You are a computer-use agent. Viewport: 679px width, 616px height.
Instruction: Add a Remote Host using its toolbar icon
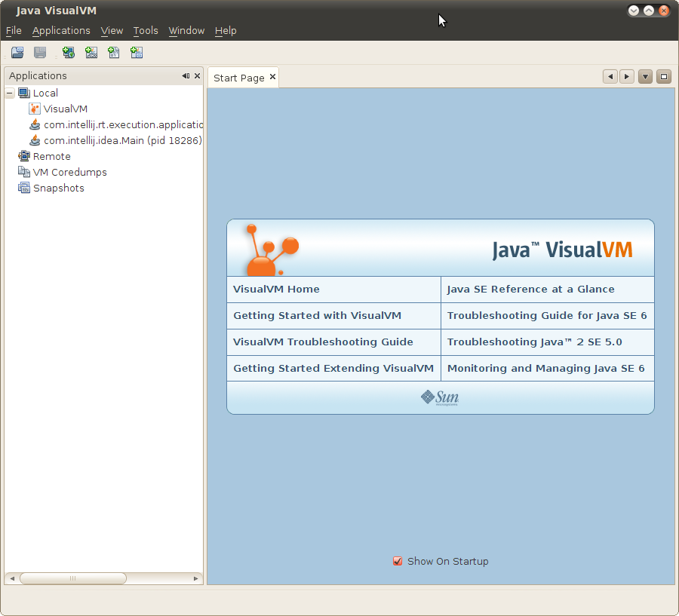pos(68,52)
